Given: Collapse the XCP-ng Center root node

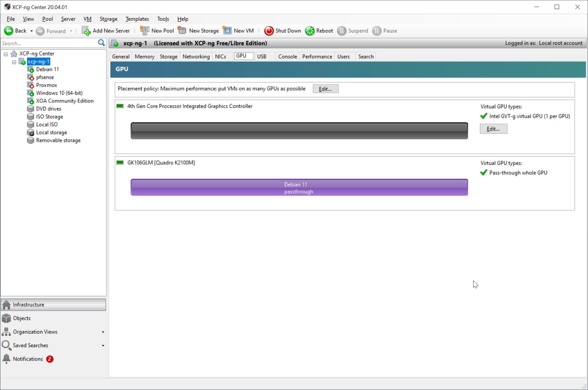Looking at the screenshot, I should 6,54.
